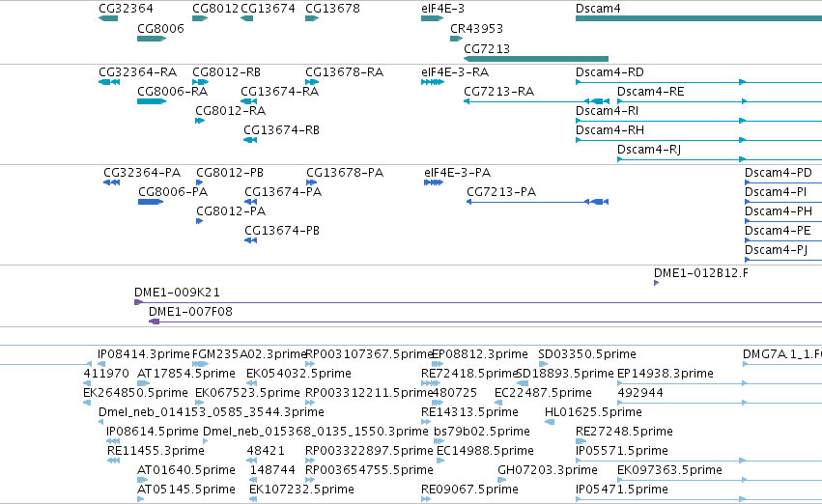Click protein CG8006-PA
The height and width of the screenshot is (504, 822).
coord(173,192)
